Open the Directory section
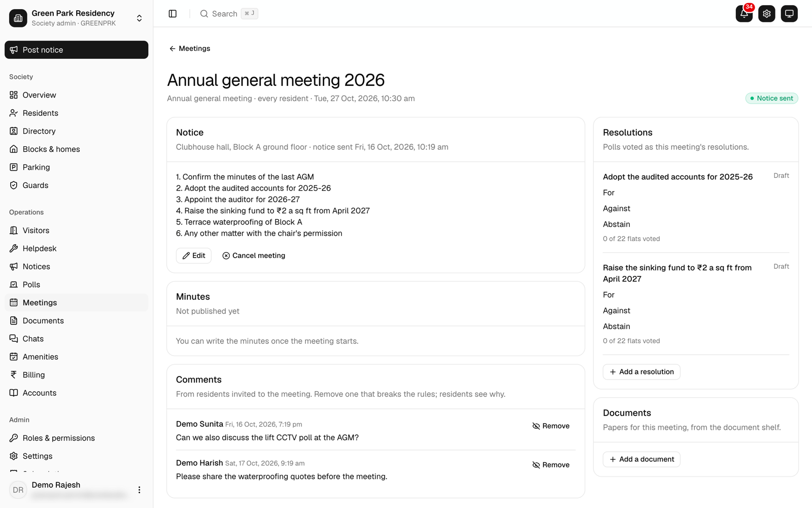The image size is (812, 508). tap(76, 131)
